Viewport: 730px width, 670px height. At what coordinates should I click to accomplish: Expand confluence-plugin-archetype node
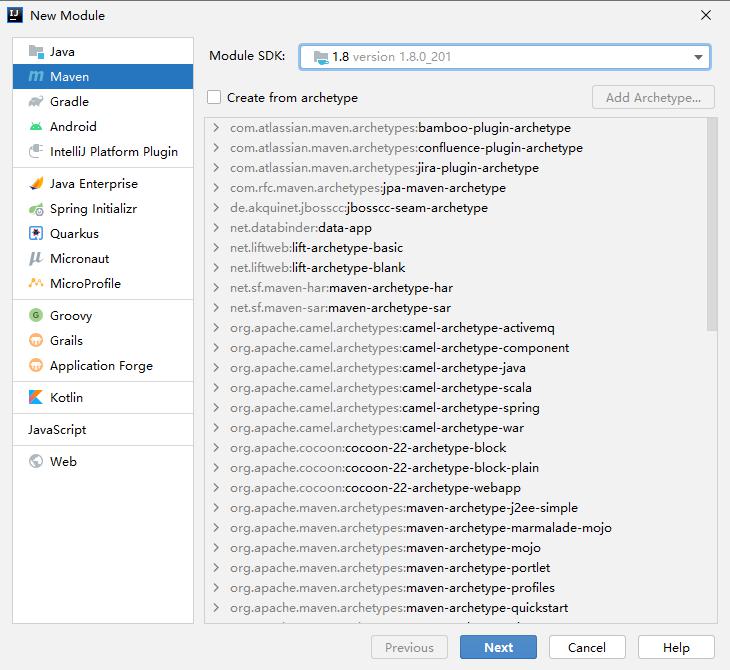tap(216, 148)
